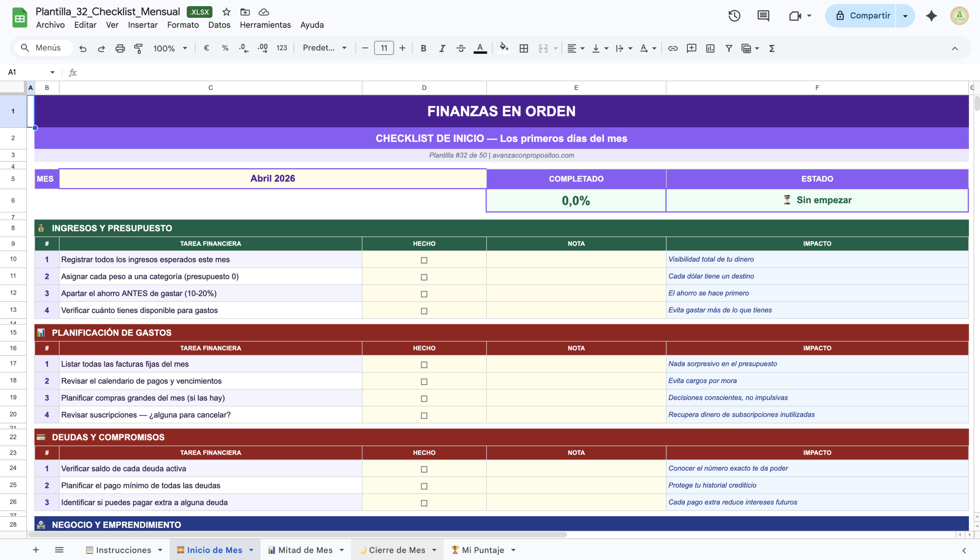The width and height of the screenshot is (980, 560).
Task: Open the Formato menu
Action: click(183, 25)
